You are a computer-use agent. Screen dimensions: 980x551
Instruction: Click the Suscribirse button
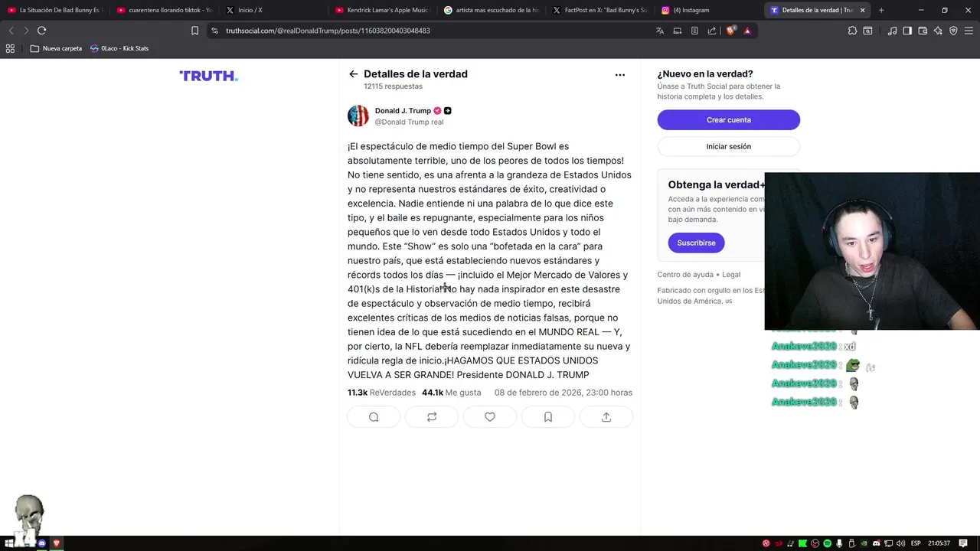click(696, 243)
